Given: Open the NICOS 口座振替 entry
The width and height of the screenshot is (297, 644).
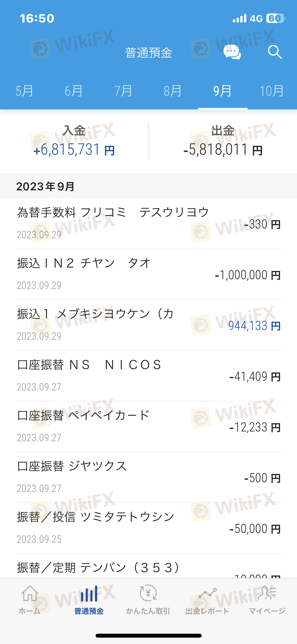Looking at the screenshot, I should [148, 376].
